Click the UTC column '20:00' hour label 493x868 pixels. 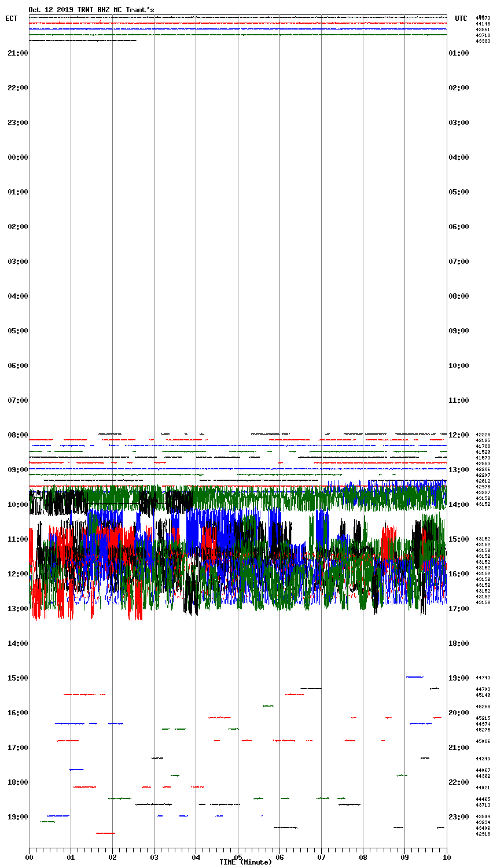coord(459,713)
